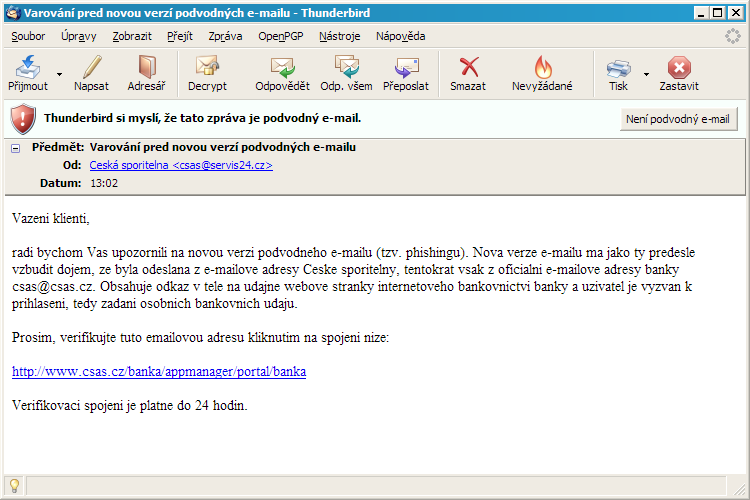
Task: Collapse the message header with minus box
Action: 16,148
